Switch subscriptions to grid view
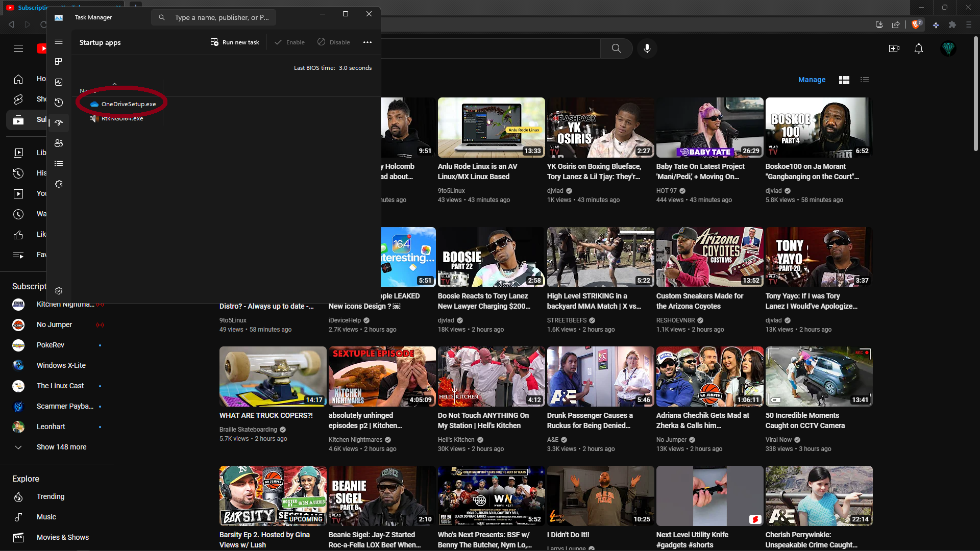This screenshot has height=551, width=980. (844, 80)
